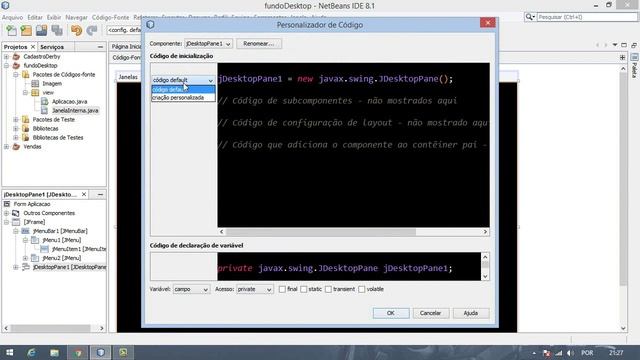Viewport: 640px width, 360px height.
Task: Select Aplicacao.java in project tree
Action: (x=69, y=102)
